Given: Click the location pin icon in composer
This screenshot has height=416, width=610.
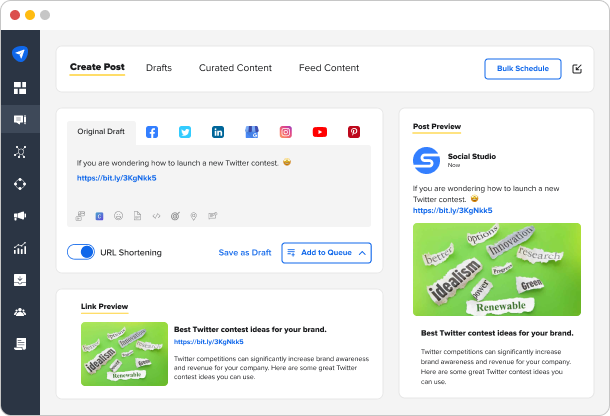Looking at the screenshot, I should coord(193,215).
